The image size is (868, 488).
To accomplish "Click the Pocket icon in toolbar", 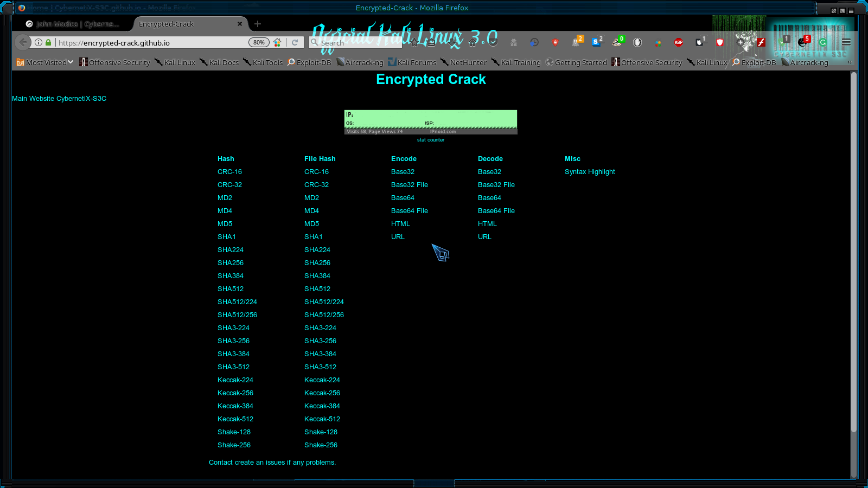I will [493, 42].
